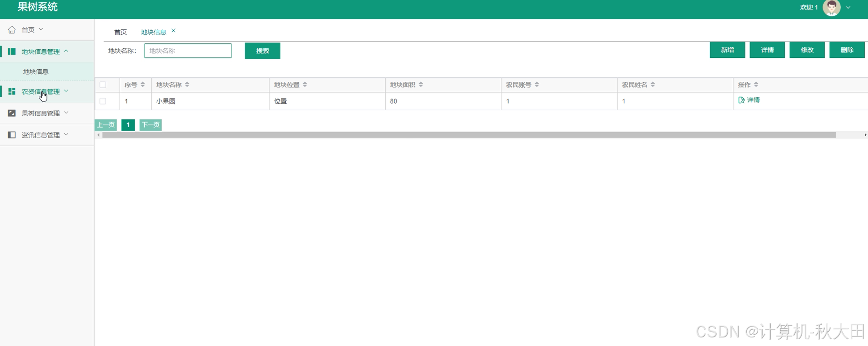Click the 果树信息管理 sidebar icon
Viewport: 868px width, 346px height.
pyautogui.click(x=12, y=113)
